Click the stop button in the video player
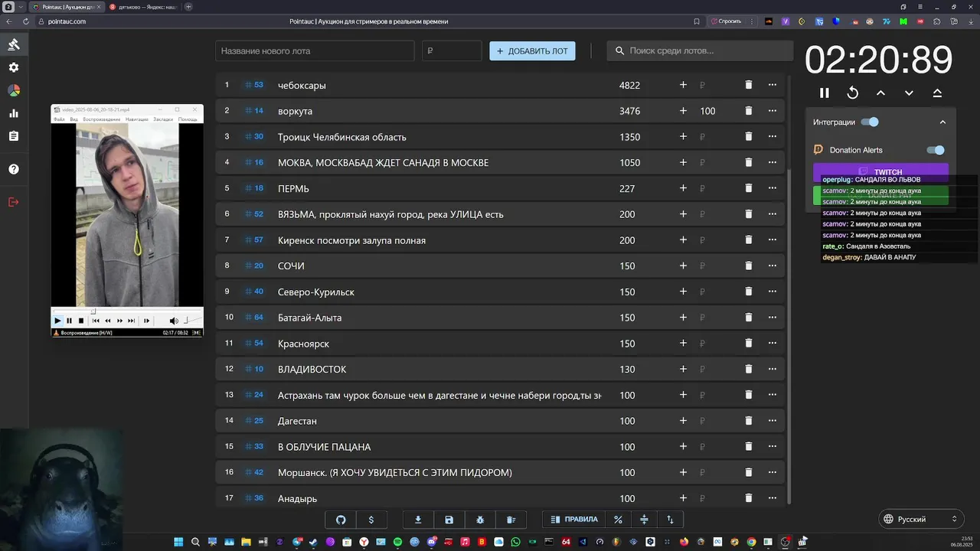The image size is (980, 551). [x=81, y=321]
